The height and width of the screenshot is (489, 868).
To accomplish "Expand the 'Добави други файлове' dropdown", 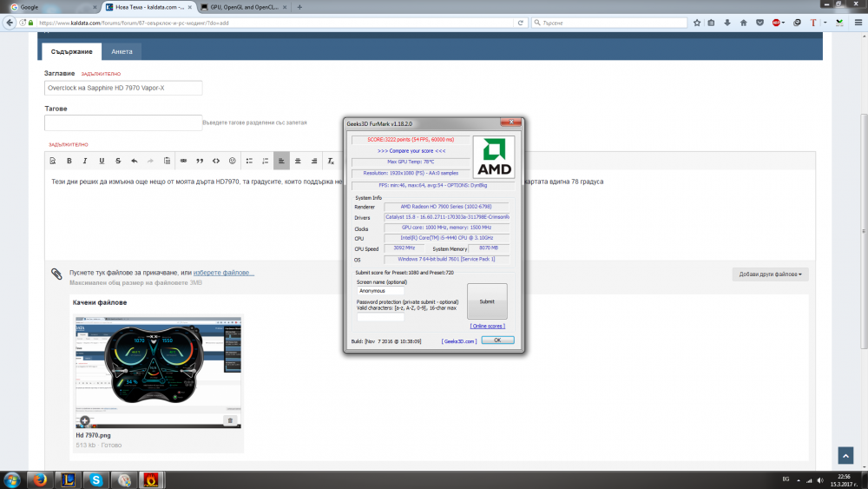I will 770,274.
